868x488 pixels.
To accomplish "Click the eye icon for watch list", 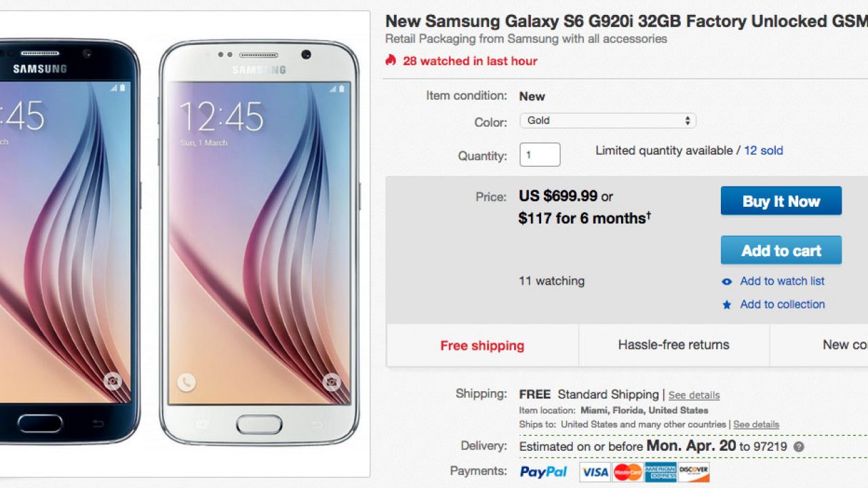I will point(727,282).
